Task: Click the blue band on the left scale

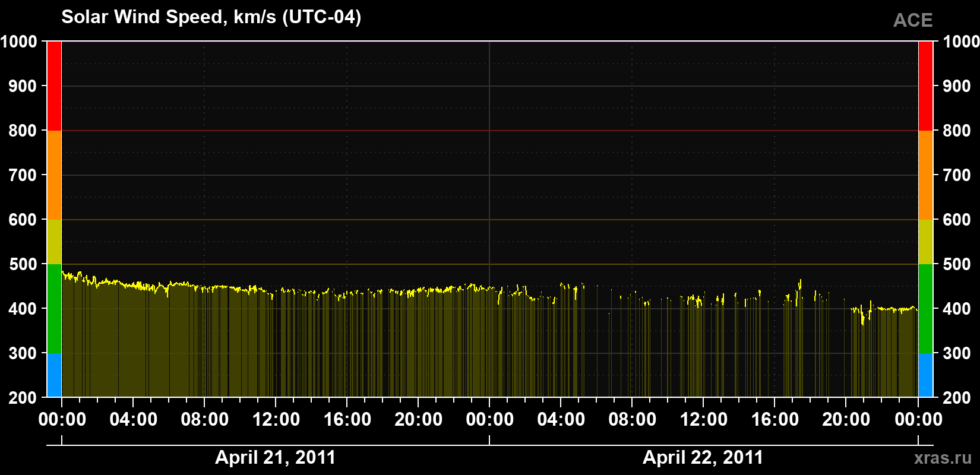Action: click(x=54, y=375)
